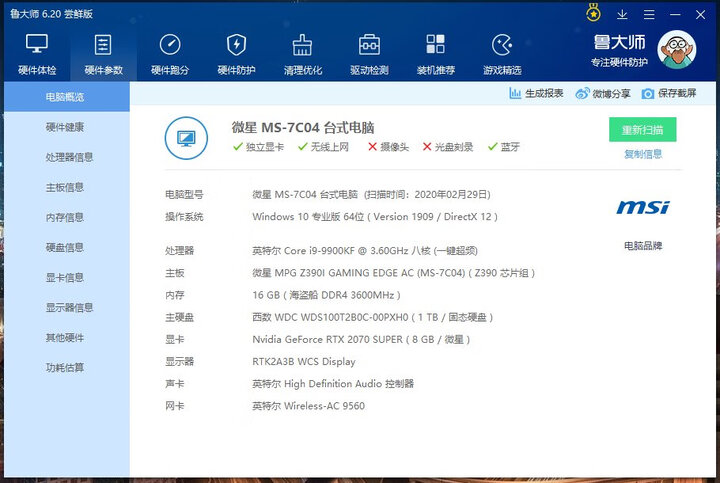Click the round computer monitor icon
Screen dimensions: 720x483
(186, 138)
